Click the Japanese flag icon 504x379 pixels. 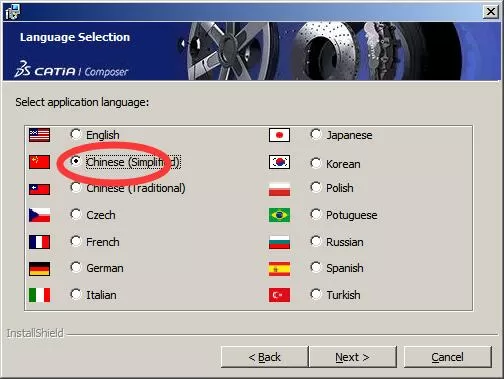coord(279,135)
